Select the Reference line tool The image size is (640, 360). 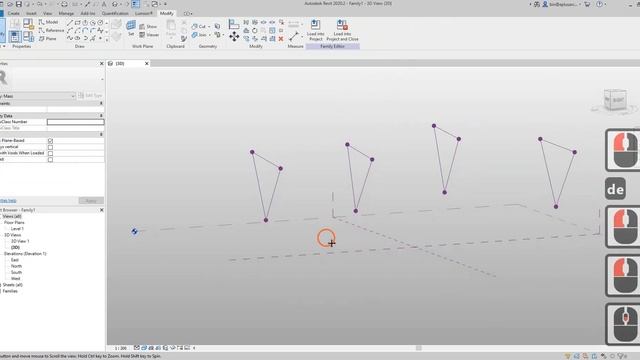[51, 30]
